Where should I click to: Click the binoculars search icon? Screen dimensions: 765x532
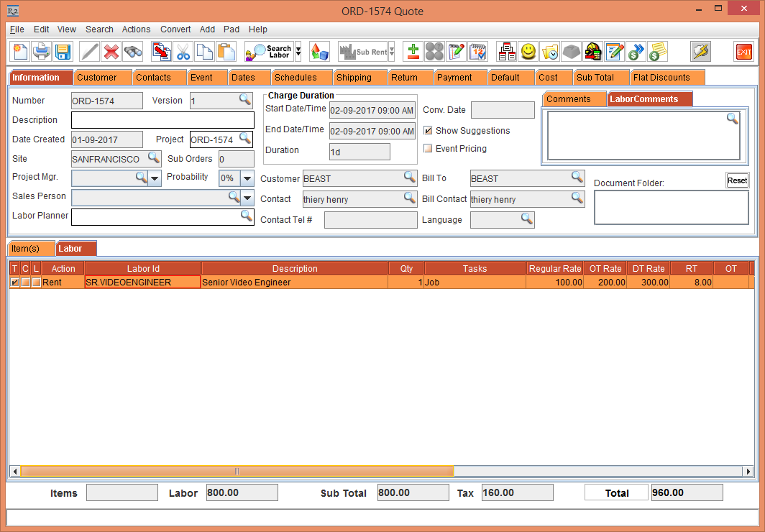point(132,52)
